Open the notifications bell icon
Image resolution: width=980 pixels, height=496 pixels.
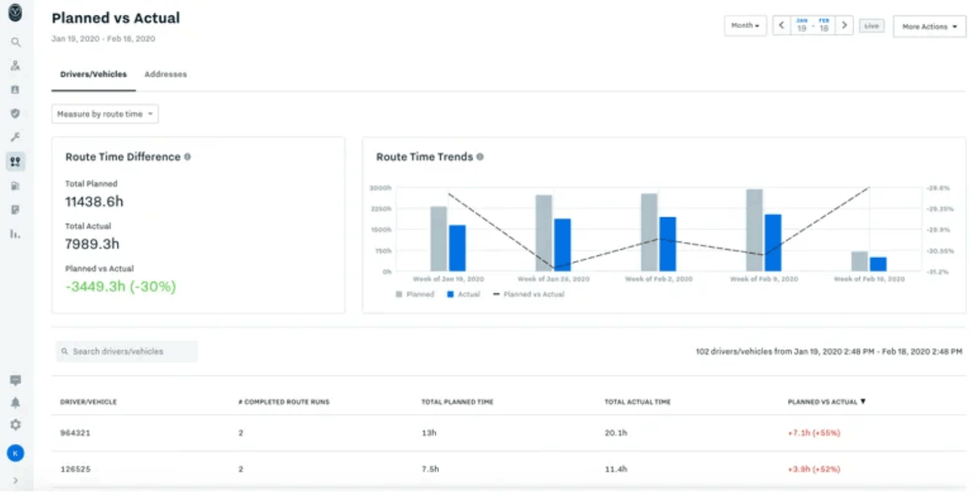16,403
